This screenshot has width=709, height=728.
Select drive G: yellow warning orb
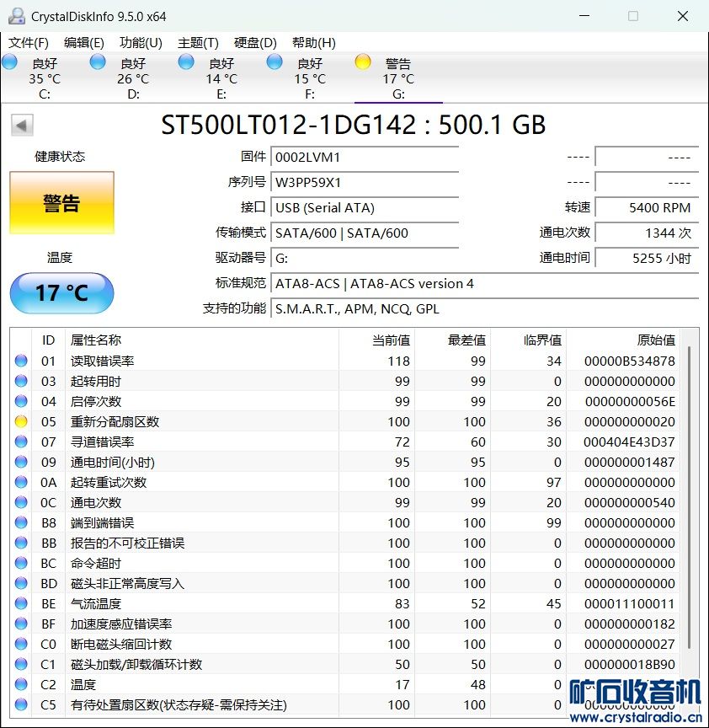click(363, 62)
